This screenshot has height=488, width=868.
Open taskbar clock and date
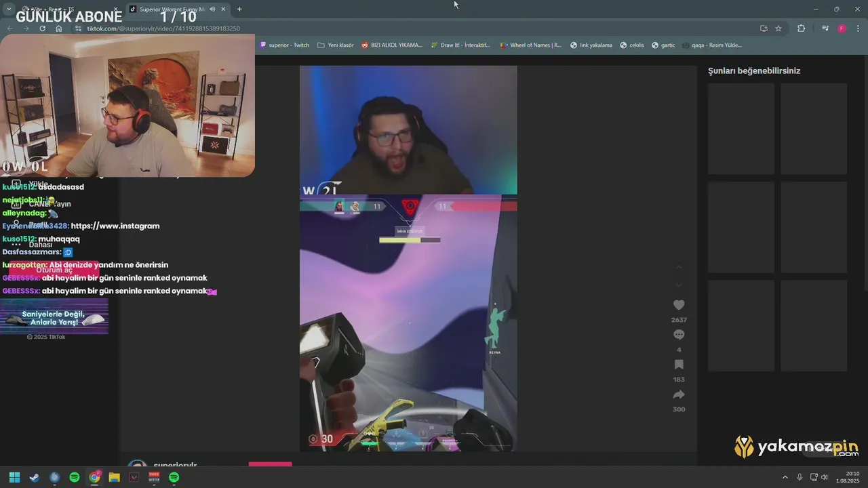tap(848, 477)
